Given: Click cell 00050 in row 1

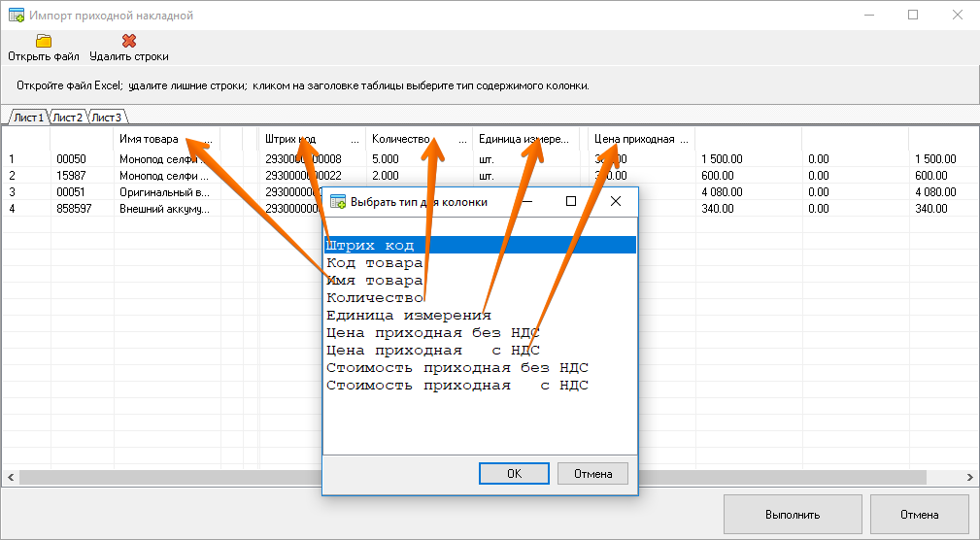Looking at the screenshot, I should [82, 159].
